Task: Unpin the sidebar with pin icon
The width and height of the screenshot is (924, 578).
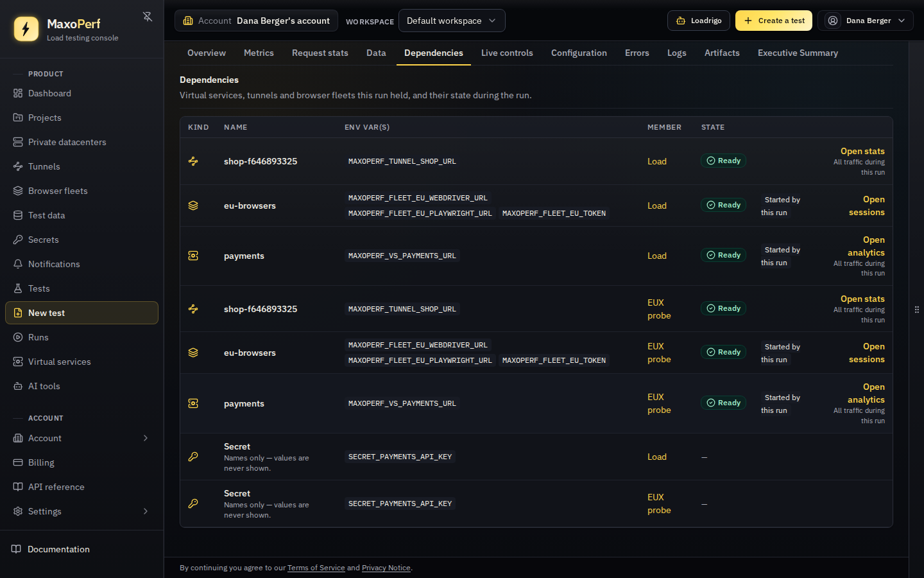Action: pyautogui.click(x=148, y=17)
